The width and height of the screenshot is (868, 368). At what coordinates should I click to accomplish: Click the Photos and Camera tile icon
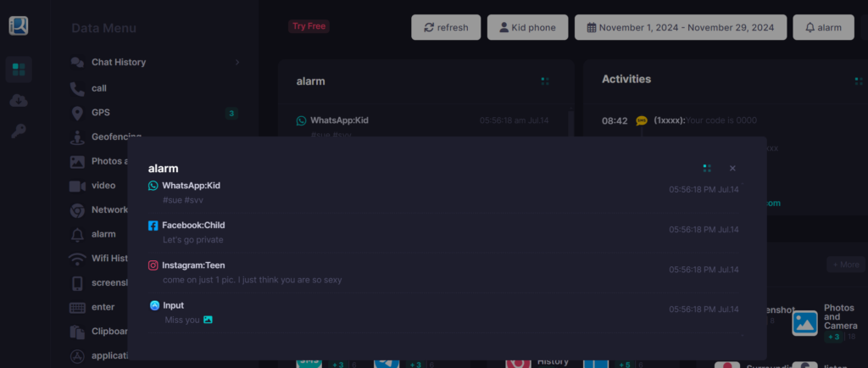pos(805,323)
